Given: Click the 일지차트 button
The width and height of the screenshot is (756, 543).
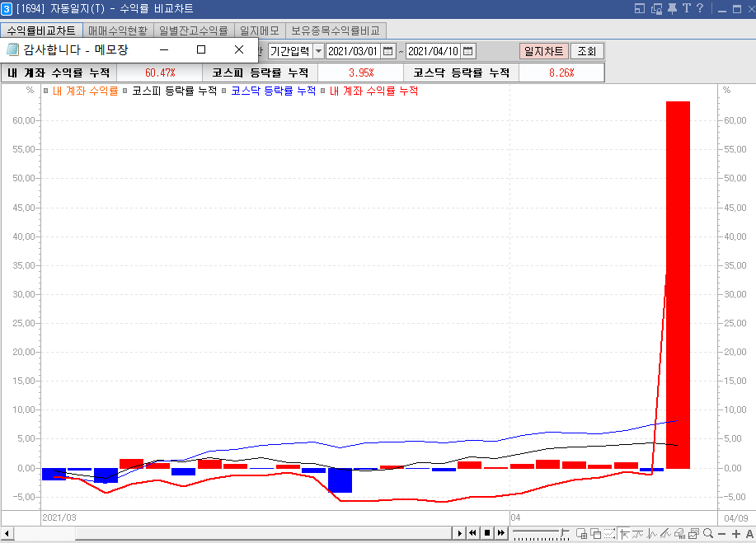Looking at the screenshot, I should (x=543, y=51).
